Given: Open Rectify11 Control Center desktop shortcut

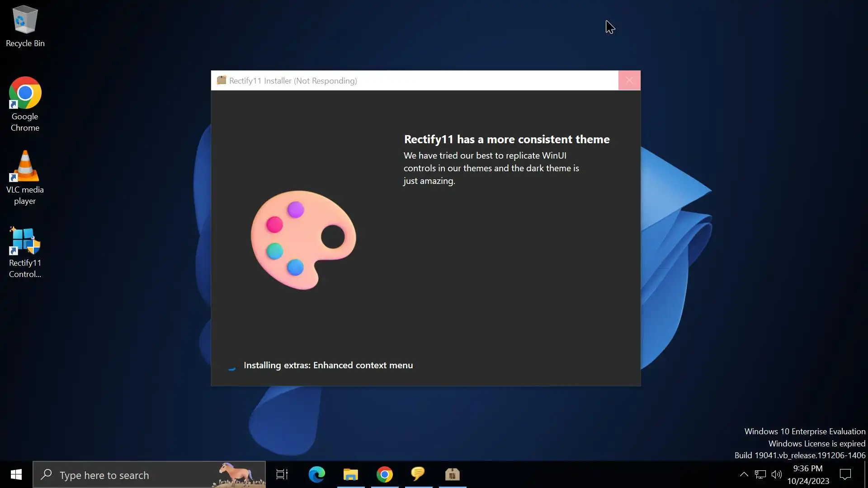Looking at the screenshot, I should pos(25,252).
